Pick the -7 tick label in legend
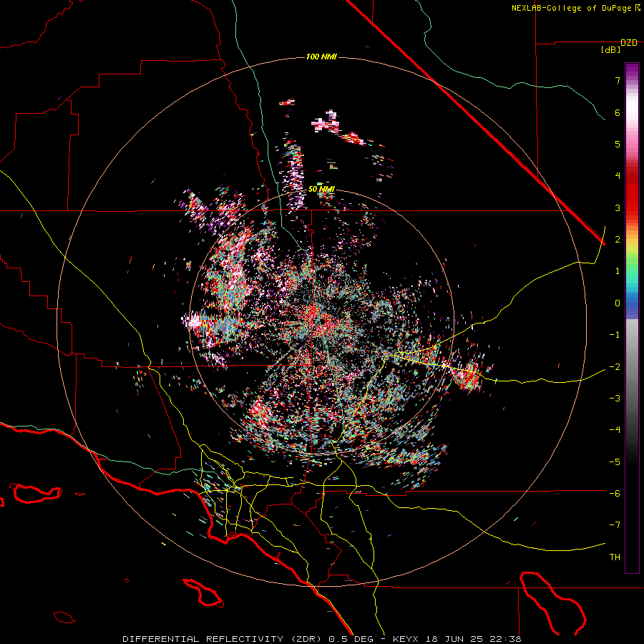Viewport: 644px width, 644px height. point(615,525)
